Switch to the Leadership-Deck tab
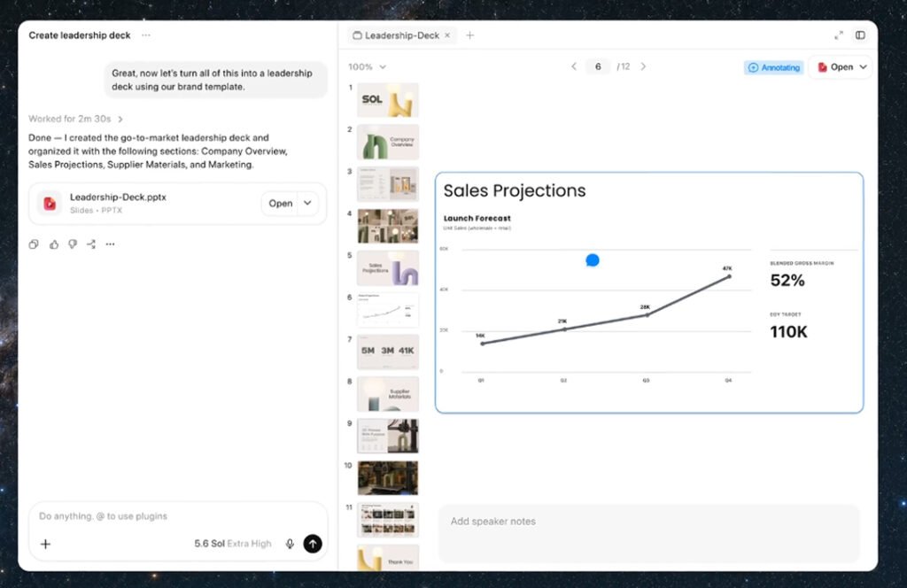This screenshot has width=907, height=588. (x=401, y=35)
